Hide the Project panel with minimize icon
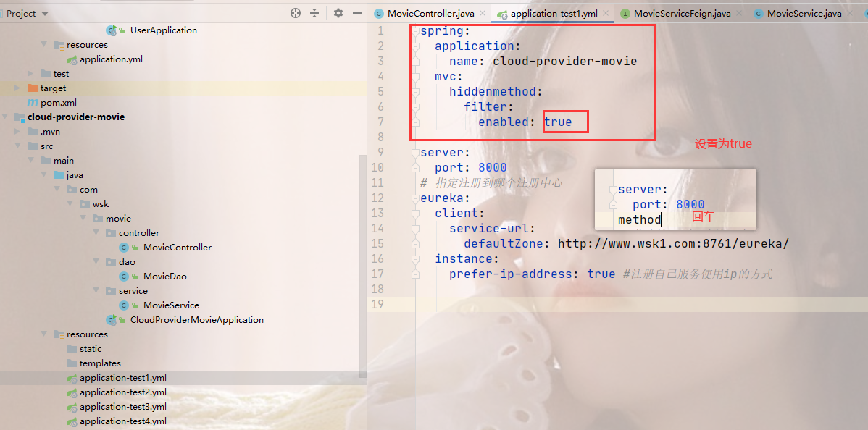This screenshot has width=868, height=430. click(357, 13)
